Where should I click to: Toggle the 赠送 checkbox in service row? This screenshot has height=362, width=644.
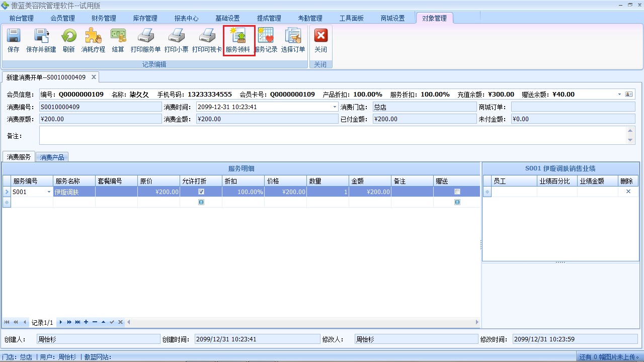457,192
